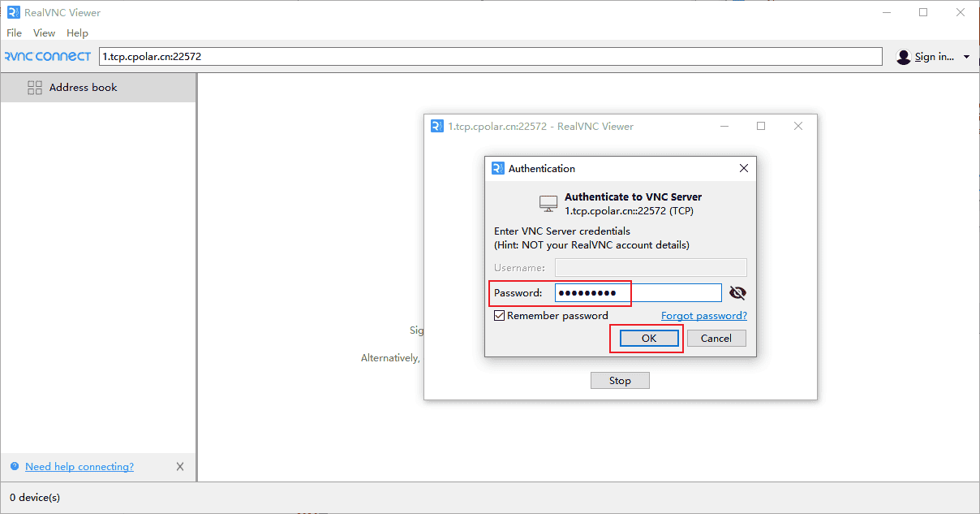Open Need help connecting link
Image resolution: width=980 pixels, height=514 pixels.
tap(80, 467)
